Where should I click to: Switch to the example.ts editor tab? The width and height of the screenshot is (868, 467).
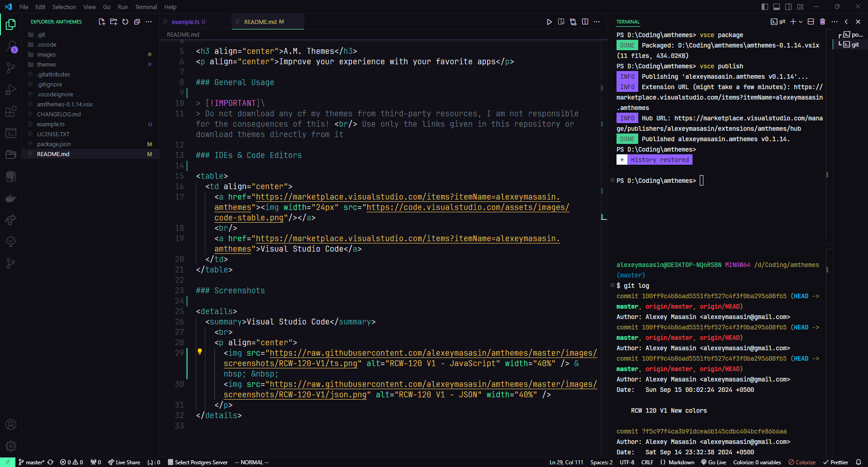pos(195,22)
